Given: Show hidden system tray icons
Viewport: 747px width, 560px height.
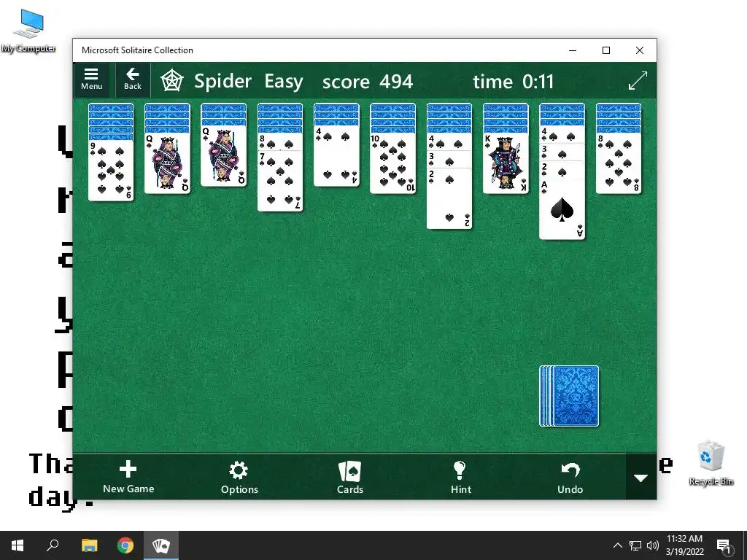Looking at the screenshot, I should pos(617,545).
